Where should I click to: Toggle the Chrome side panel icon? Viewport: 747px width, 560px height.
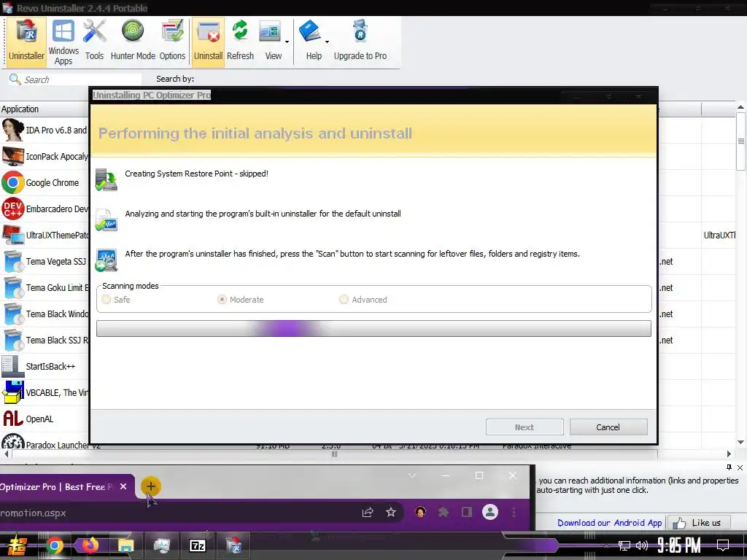tap(466, 513)
